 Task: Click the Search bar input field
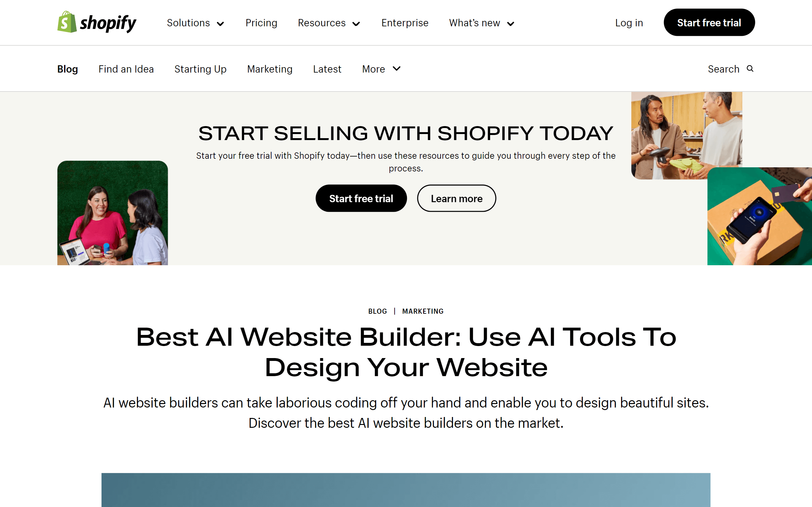pos(731,68)
